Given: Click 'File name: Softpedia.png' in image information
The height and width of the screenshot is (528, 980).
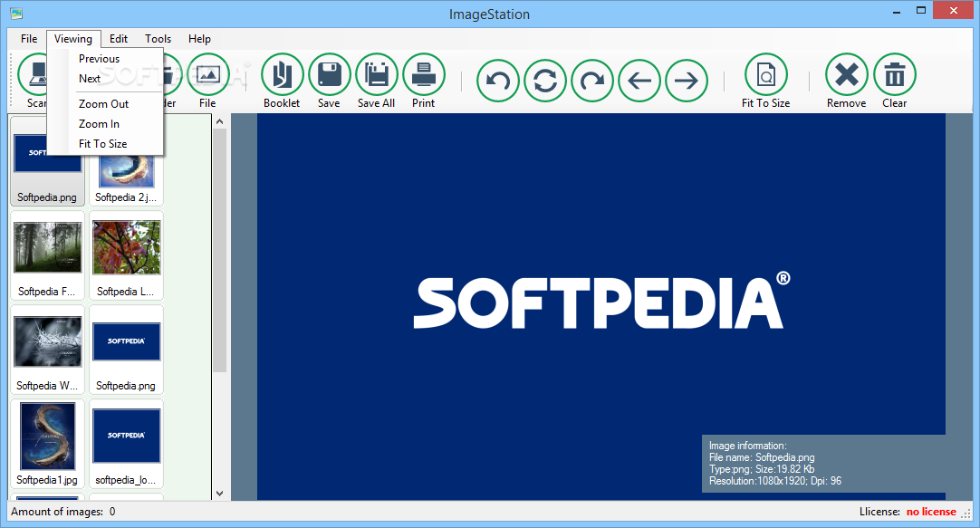Looking at the screenshot, I should point(762,457).
